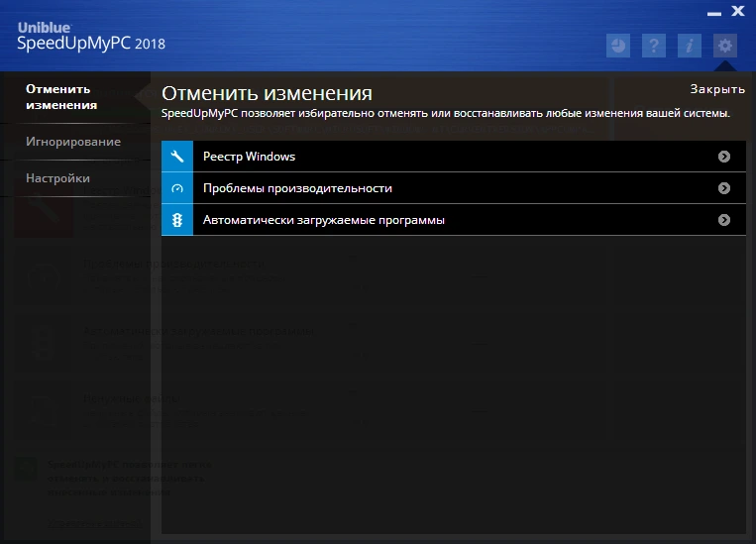
Task: Open the info 'i' icon in header
Action: click(690, 46)
